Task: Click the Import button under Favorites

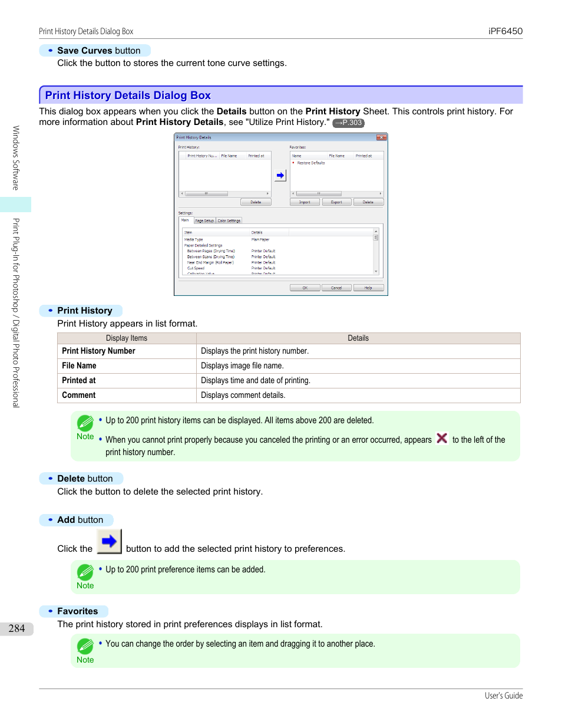Action: (305, 202)
